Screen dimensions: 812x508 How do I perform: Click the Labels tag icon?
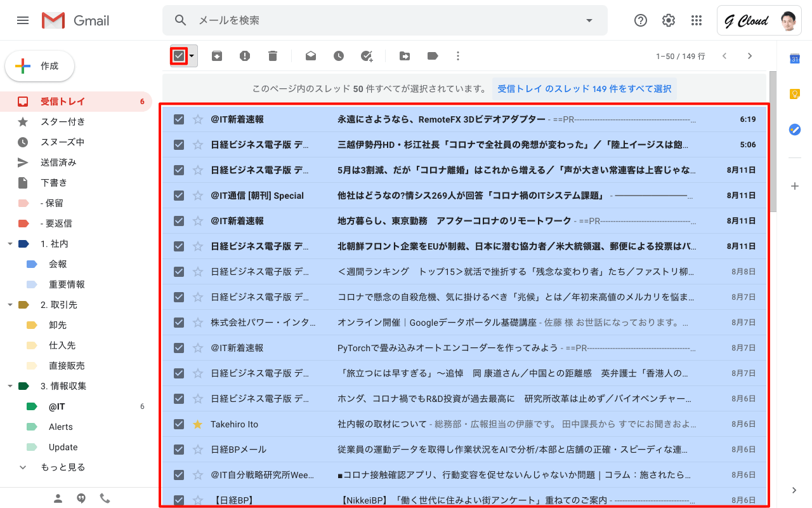[x=433, y=56]
